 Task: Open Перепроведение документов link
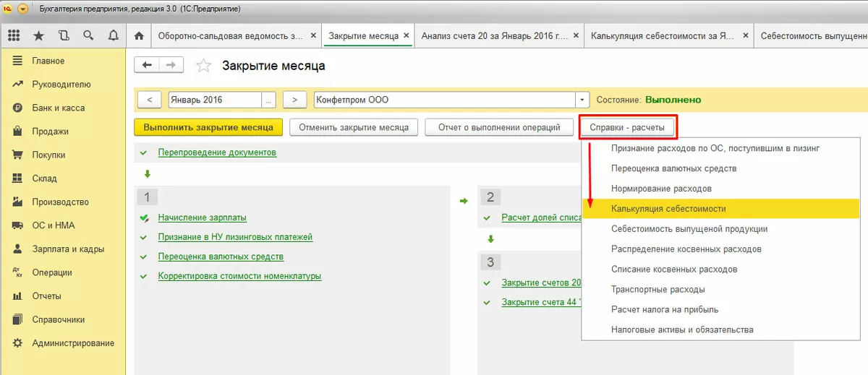[217, 152]
